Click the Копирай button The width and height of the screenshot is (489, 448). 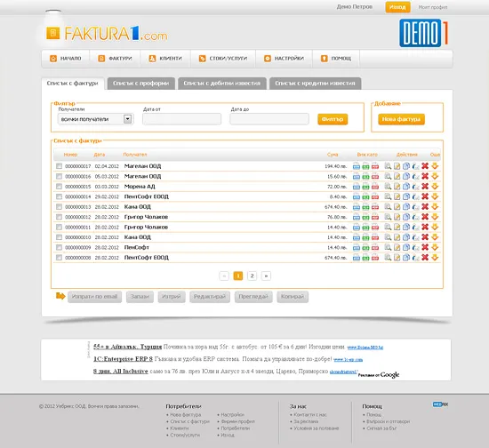293,297
